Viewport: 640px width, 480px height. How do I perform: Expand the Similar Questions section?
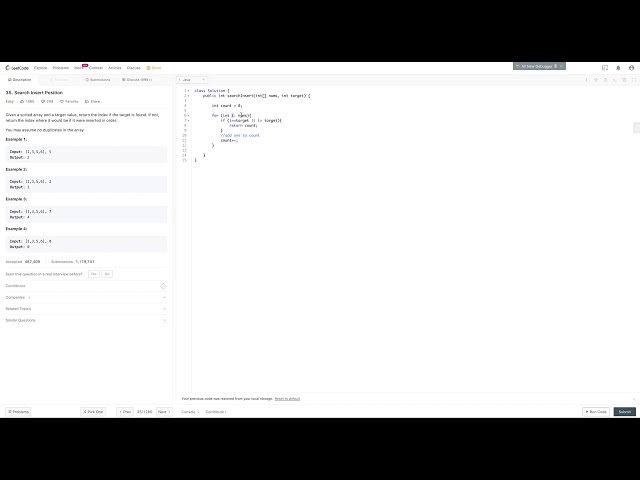[86, 320]
